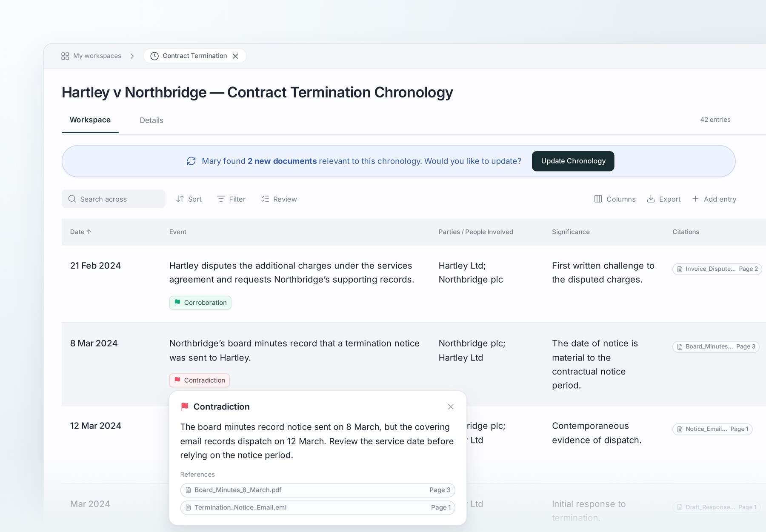Click the refresh icon in update banner
Image resolution: width=766 pixels, height=532 pixels.
click(191, 161)
